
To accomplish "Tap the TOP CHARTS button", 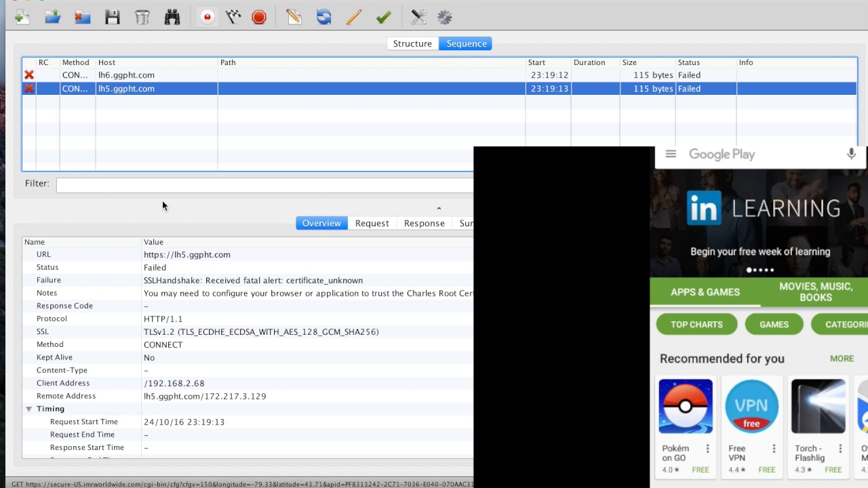I will pyautogui.click(x=696, y=324).
